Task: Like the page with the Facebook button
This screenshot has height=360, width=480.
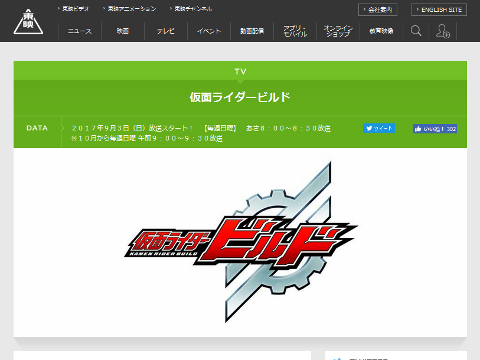Action: pos(435,129)
